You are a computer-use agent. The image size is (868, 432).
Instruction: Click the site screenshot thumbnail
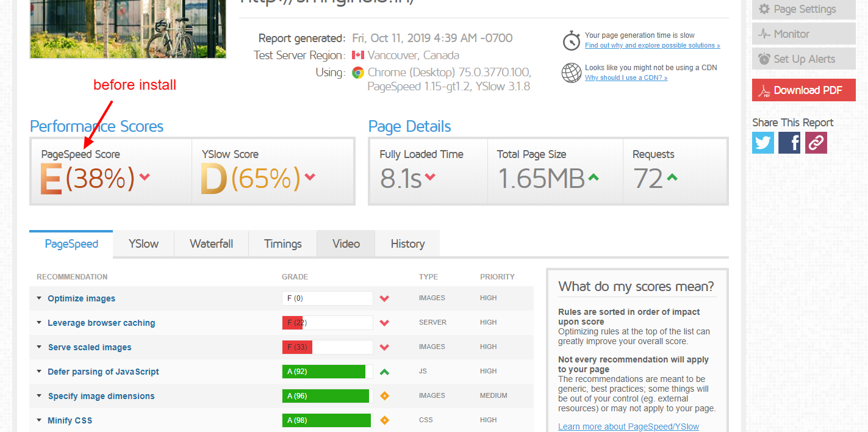click(128, 29)
